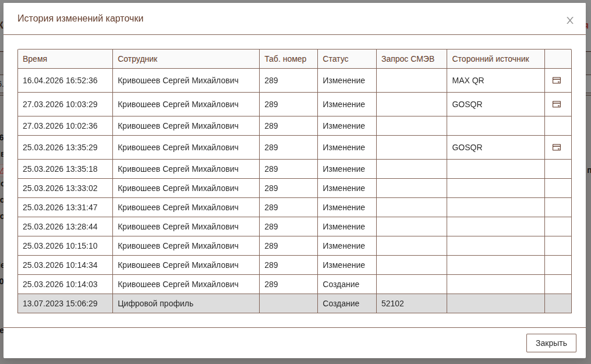The image size is (591, 364).
Task: Open card icon for 27.03.2026 GOSQR row
Action: tap(557, 104)
